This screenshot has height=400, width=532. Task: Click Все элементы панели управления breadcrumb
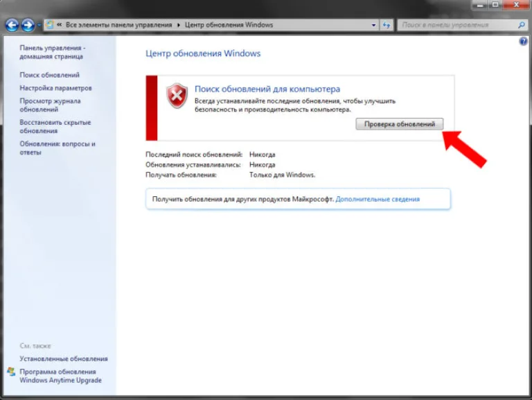118,25
